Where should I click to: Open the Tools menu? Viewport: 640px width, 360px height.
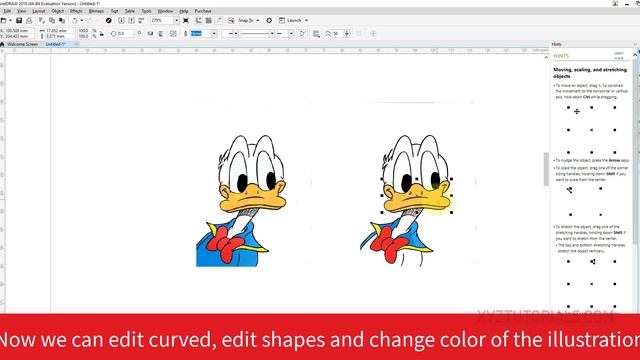[146, 11]
